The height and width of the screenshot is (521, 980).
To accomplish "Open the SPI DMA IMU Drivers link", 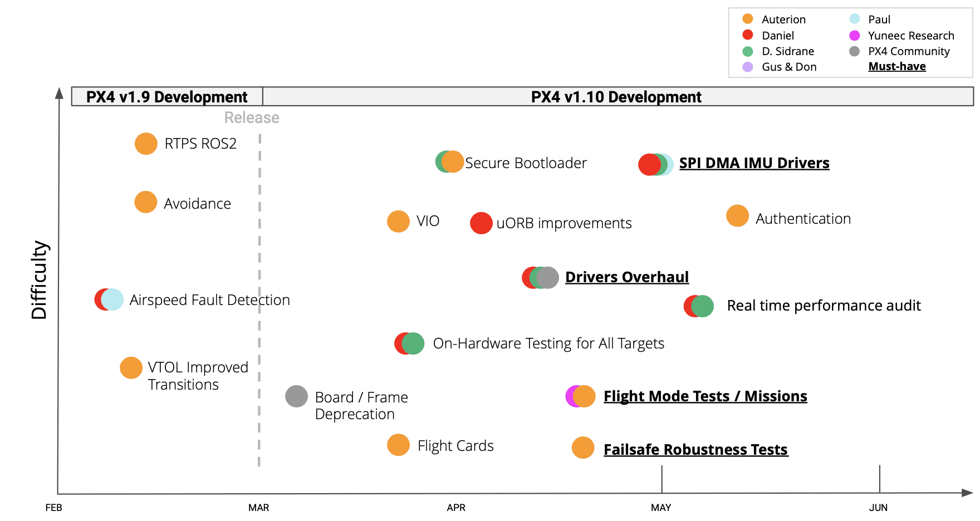I will (x=754, y=163).
